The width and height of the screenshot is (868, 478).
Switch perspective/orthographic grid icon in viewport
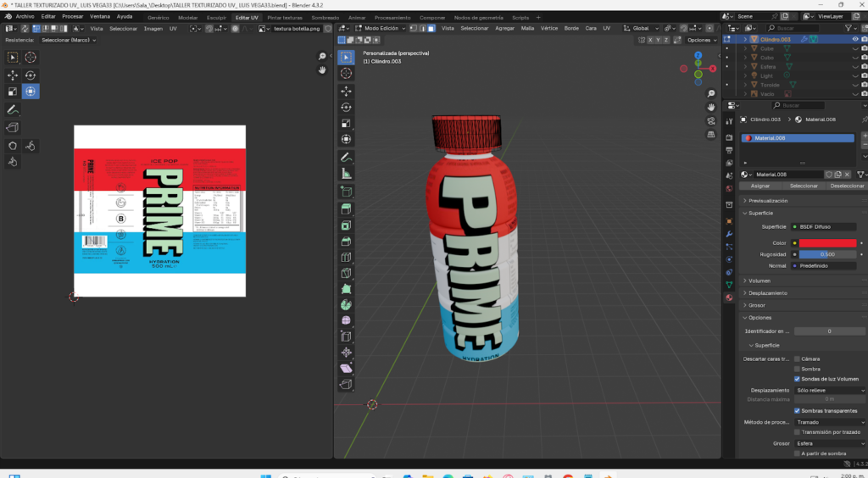[711, 135]
